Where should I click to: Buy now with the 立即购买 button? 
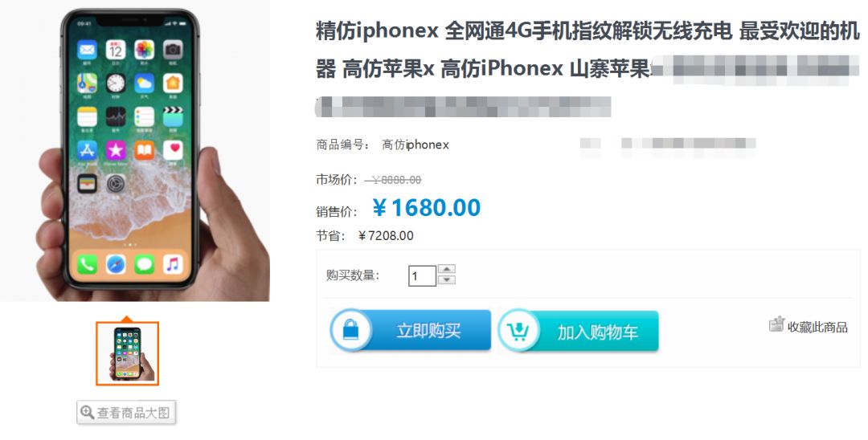click(x=410, y=331)
